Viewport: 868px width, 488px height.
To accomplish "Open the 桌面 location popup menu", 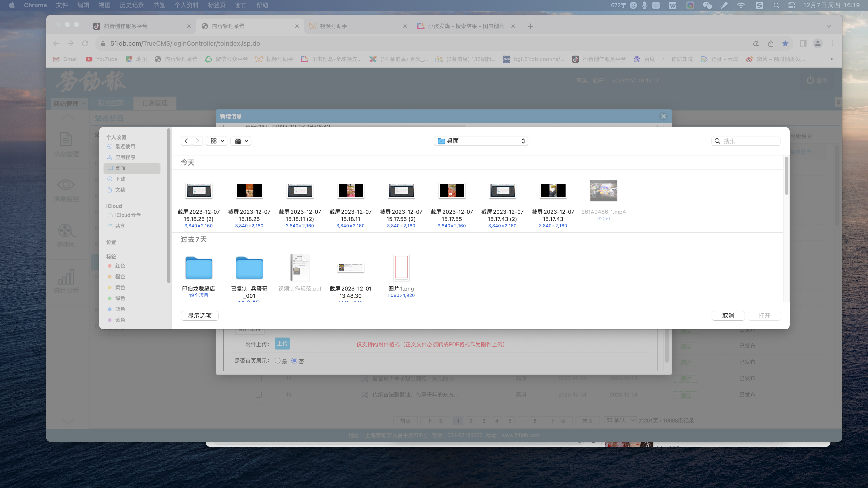I will pyautogui.click(x=481, y=141).
